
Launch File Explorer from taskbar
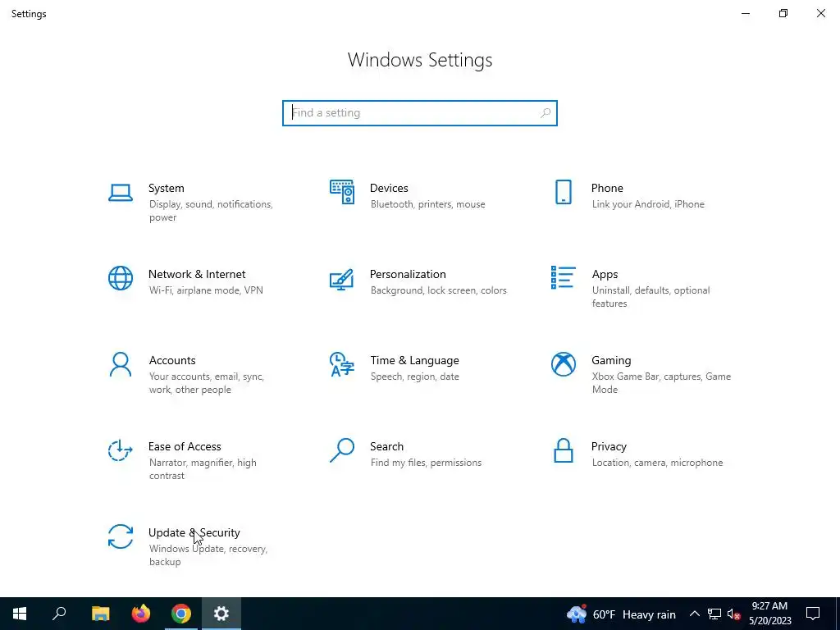coord(100,614)
